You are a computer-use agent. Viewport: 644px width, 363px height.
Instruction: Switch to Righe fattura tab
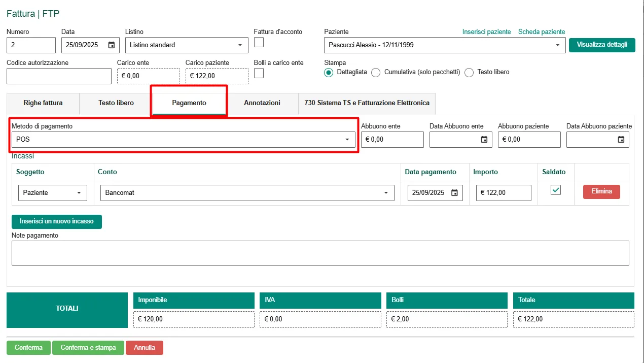click(x=43, y=103)
